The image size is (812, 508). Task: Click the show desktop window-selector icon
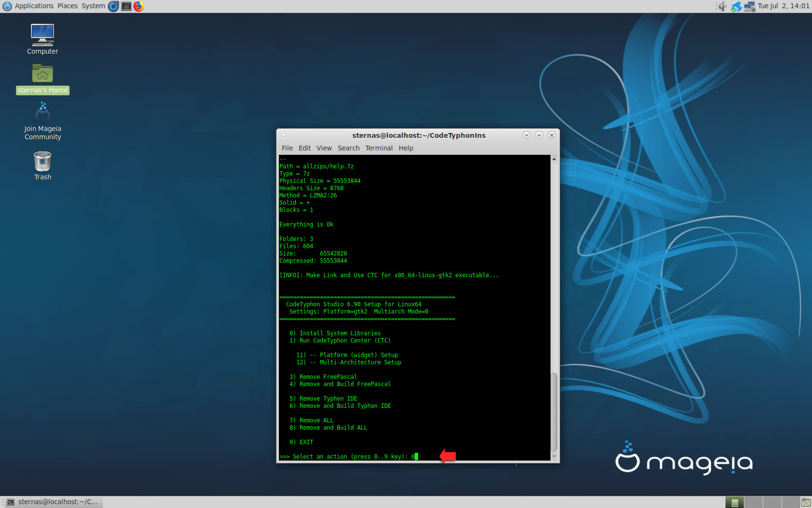point(806,502)
